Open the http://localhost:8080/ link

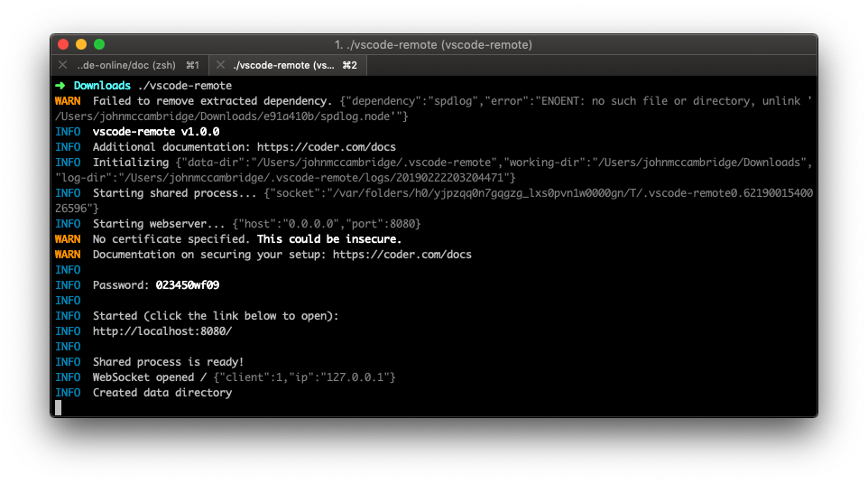click(162, 331)
